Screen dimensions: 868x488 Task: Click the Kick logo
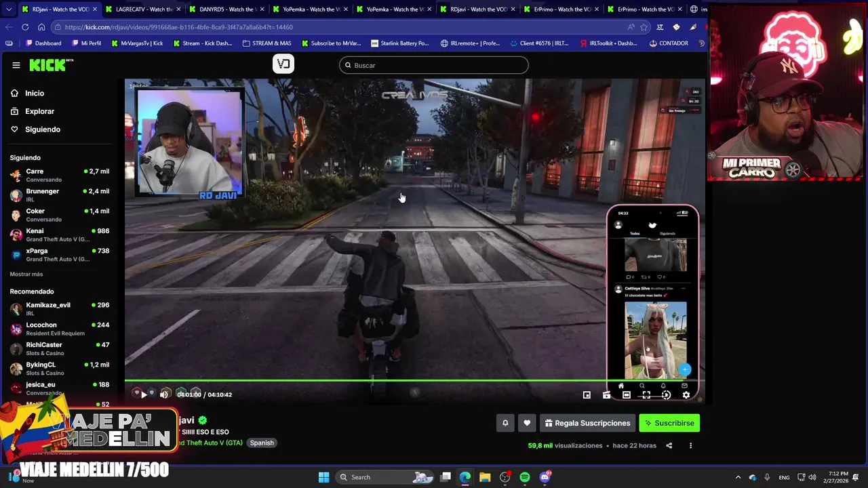(x=51, y=65)
